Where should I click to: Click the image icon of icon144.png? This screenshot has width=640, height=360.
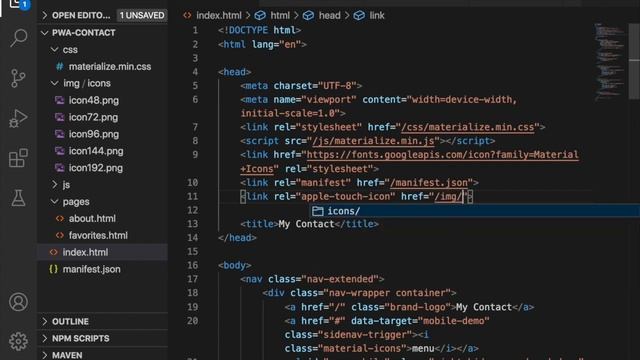pos(60,151)
